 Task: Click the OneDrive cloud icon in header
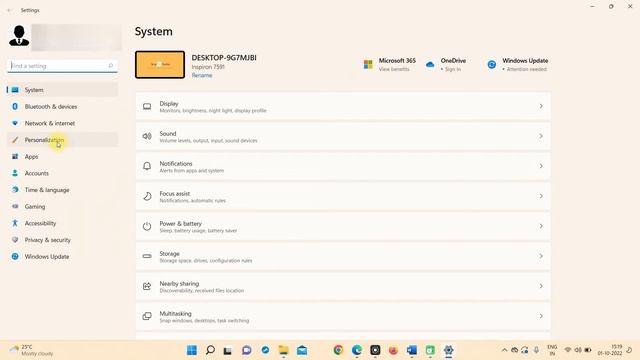(430, 64)
